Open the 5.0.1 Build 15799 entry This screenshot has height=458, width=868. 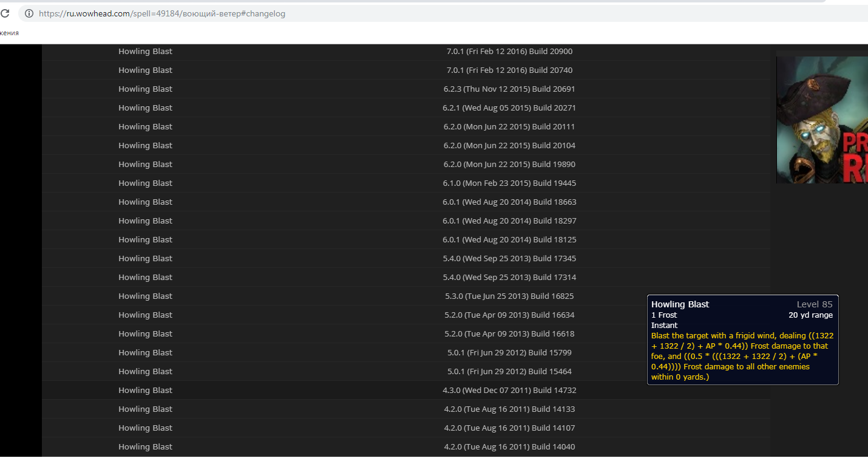(x=509, y=353)
